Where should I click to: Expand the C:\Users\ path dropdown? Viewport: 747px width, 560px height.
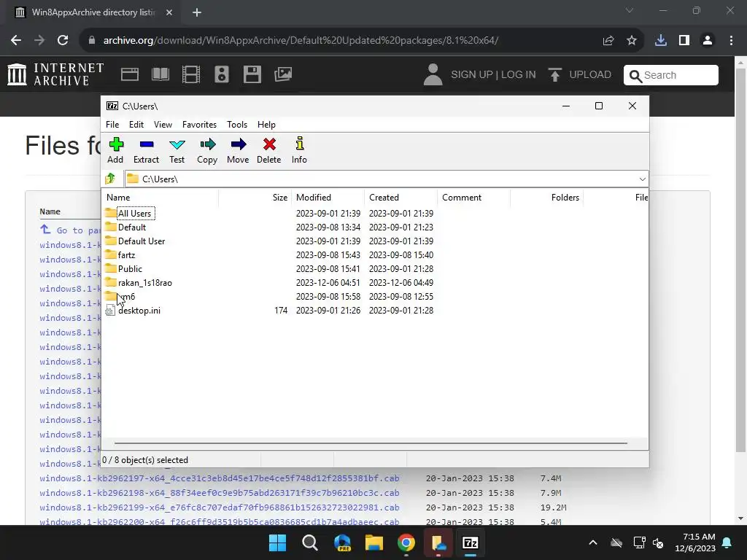point(642,179)
